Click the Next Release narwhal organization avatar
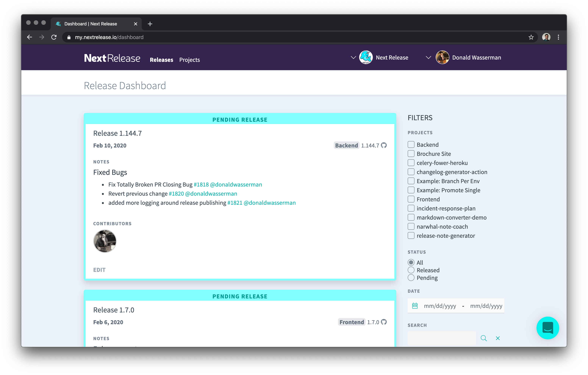This screenshot has height=375, width=588. (x=366, y=57)
